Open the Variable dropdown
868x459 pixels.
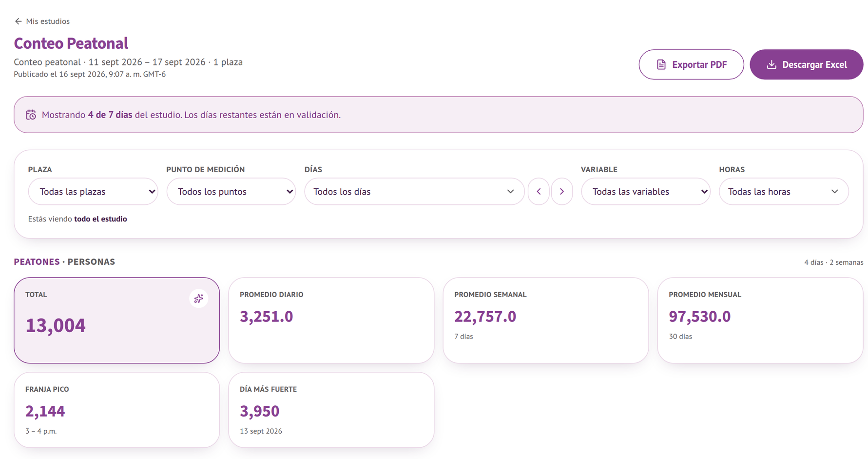tap(646, 191)
